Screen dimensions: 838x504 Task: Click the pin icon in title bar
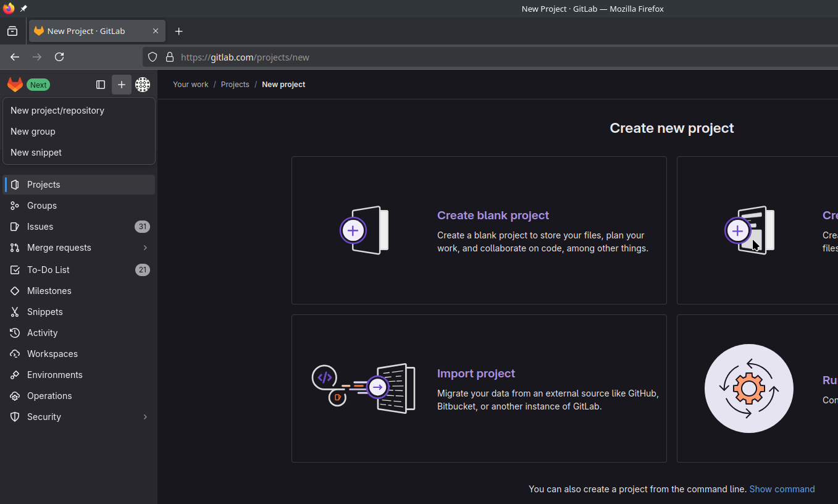coord(23,9)
